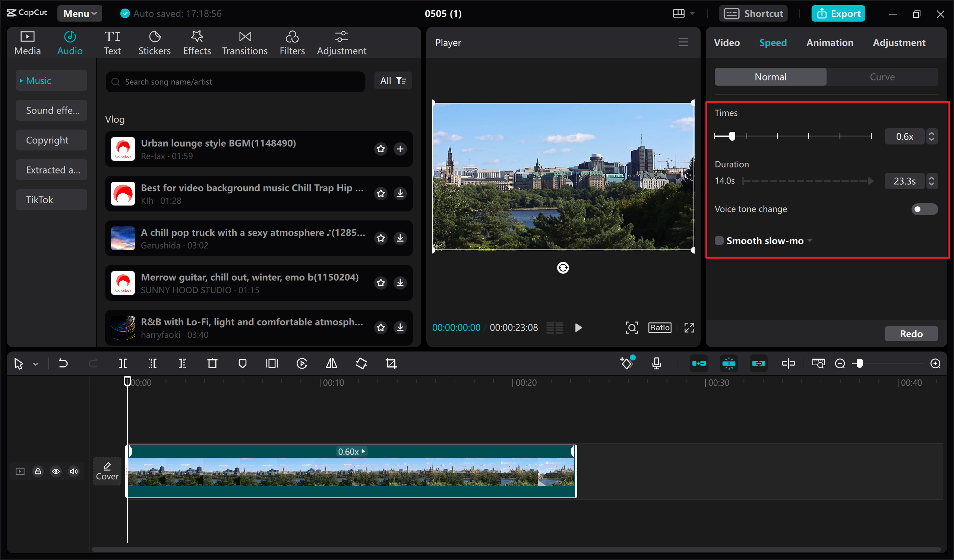The image size is (954, 560).
Task: Click the microphone record voiceover icon
Action: [657, 364]
